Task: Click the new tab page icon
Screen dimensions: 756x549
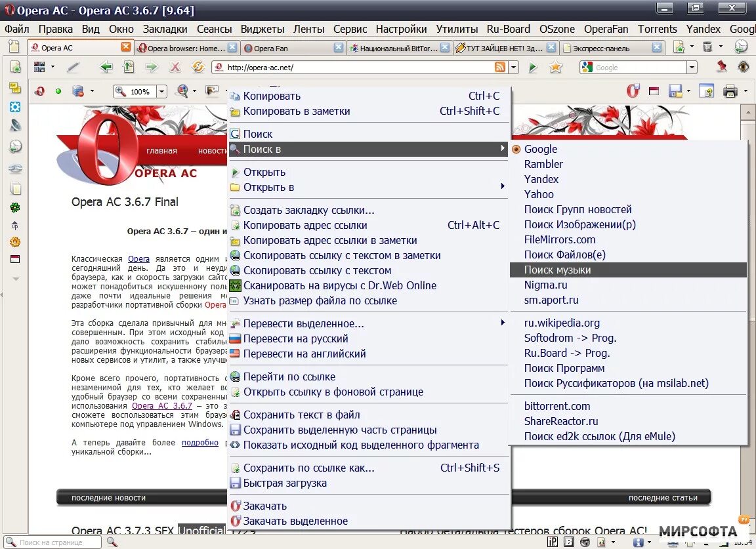Action: (14, 47)
